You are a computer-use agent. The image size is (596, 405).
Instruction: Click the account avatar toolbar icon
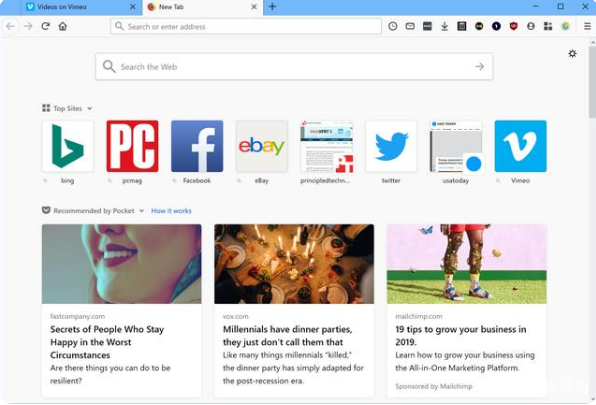pyautogui.click(x=531, y=26)
